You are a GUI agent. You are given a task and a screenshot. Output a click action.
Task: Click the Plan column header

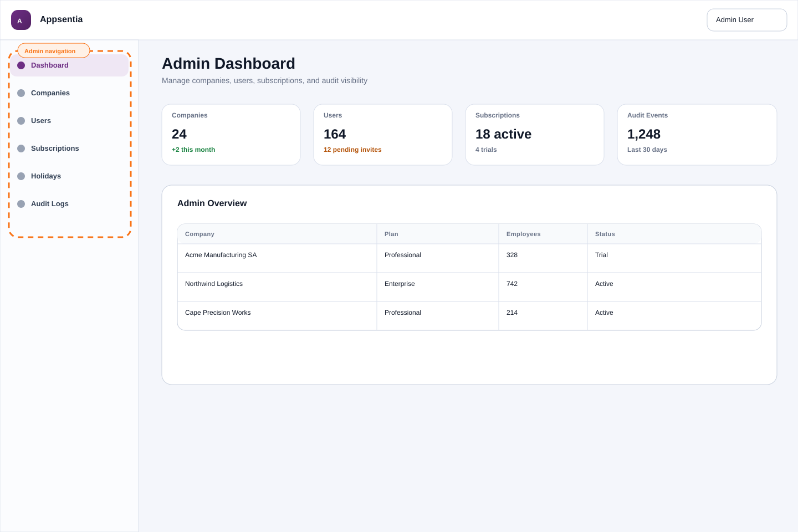click(438, 234)
